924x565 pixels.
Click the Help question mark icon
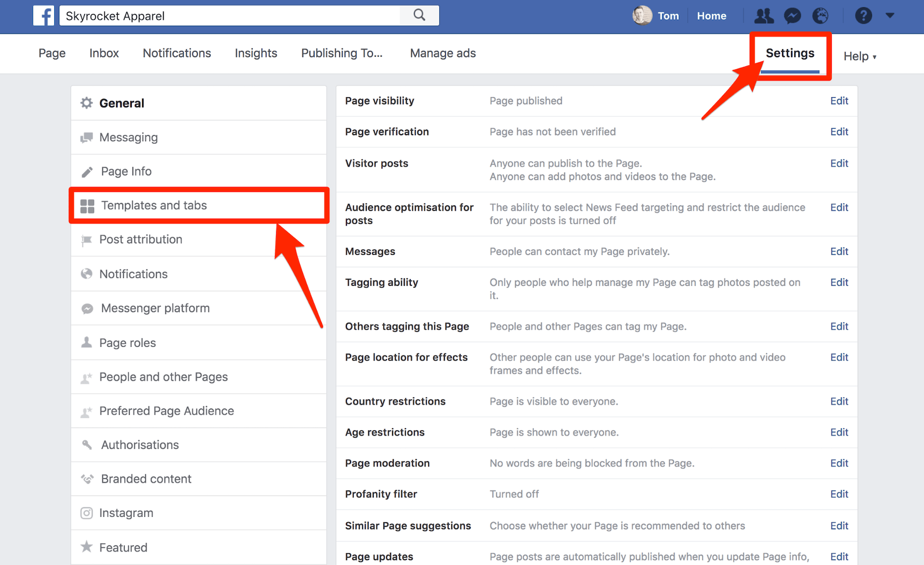tap(863, 16)
